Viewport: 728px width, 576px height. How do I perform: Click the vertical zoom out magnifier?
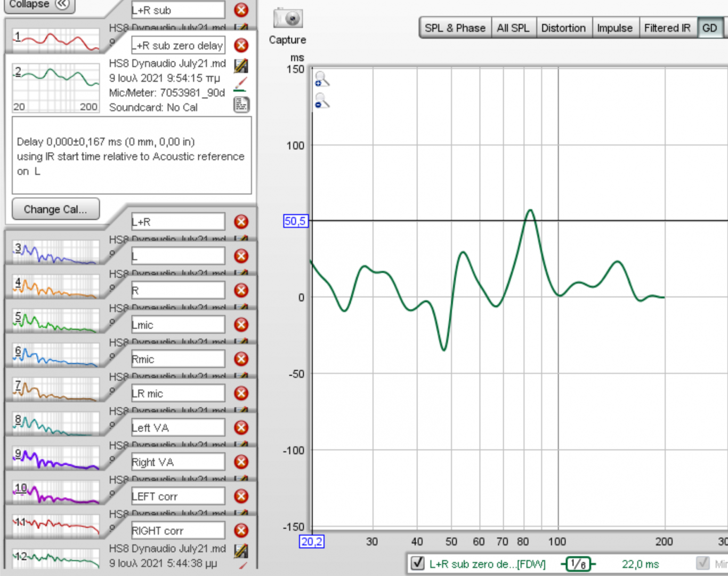[x=321, y=101]
